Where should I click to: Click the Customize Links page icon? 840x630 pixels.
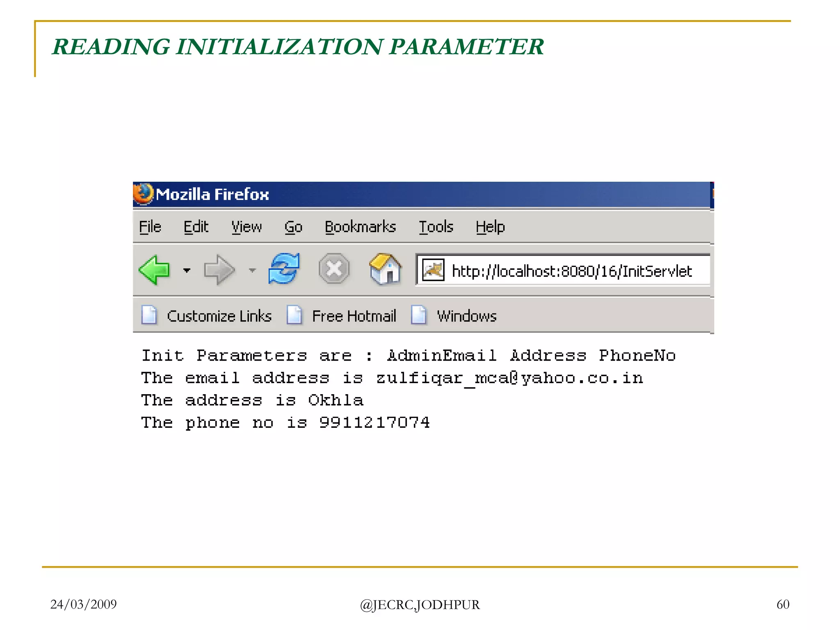click(149, 315)
